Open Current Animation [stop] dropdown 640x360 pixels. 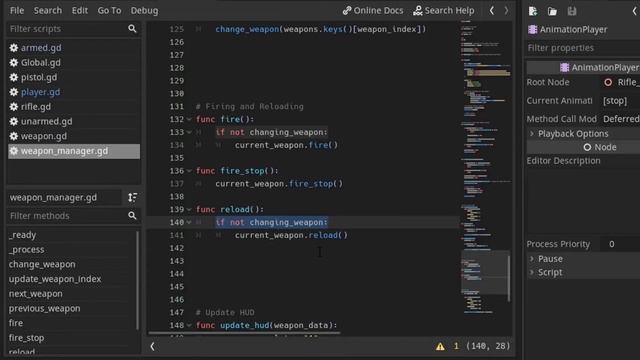[621, 101]
